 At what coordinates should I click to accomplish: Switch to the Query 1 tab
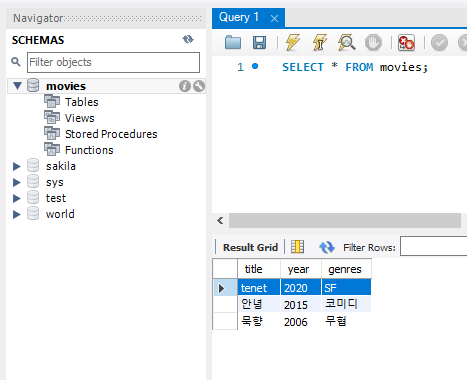point(239,17)
